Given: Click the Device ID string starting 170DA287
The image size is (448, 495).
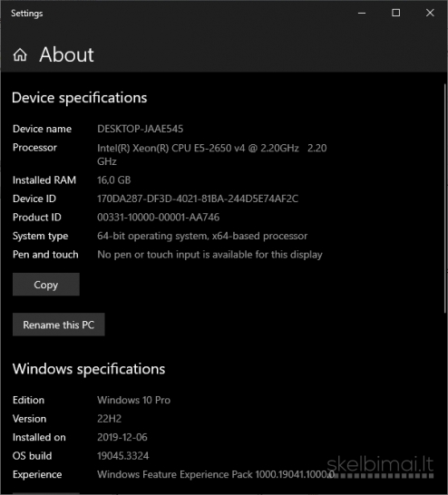Looking at the screenshot, I should pos(198,199).
